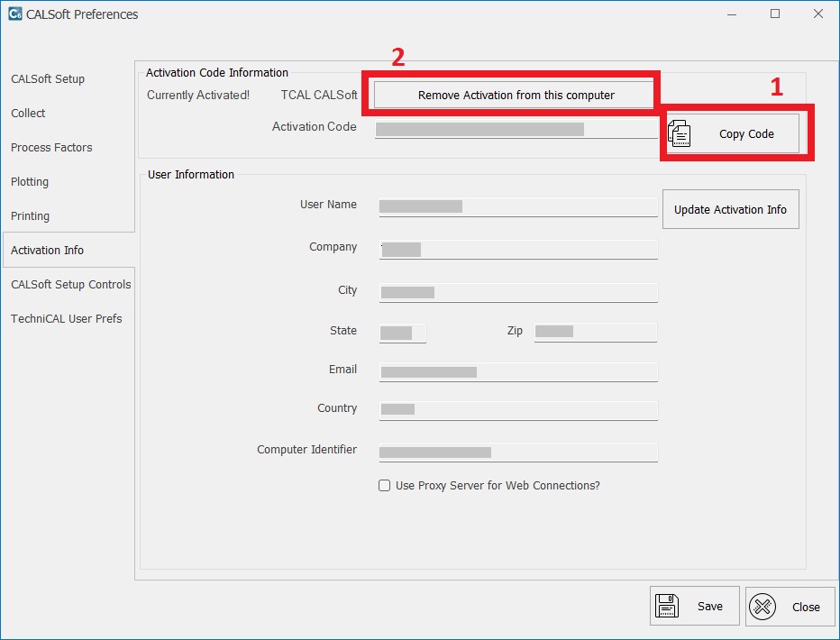Click the copy documents icon beside Copy Code
Screen dimensions: 840x640
pyautogui.click(x=680, y=133)
